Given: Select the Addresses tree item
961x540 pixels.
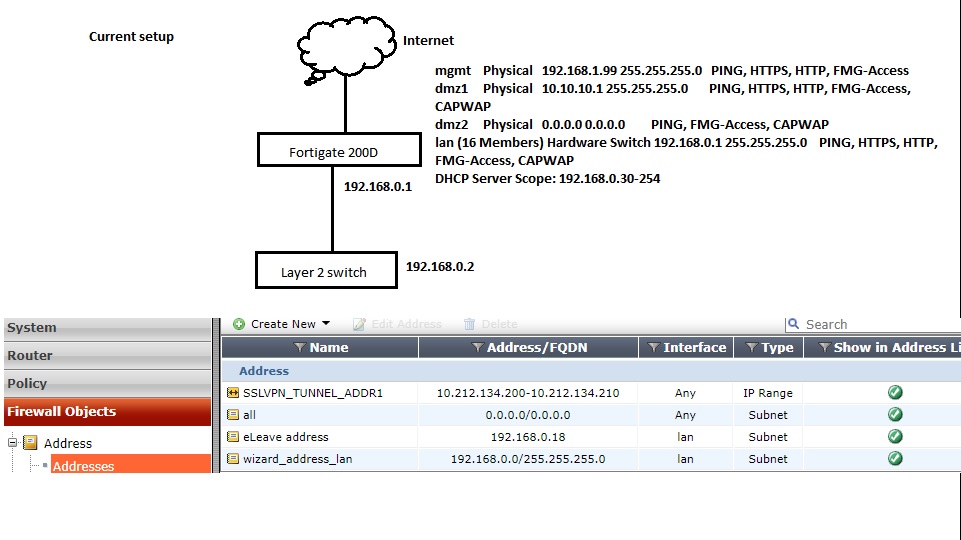Looking at the screenshot, I should pos(131,464).
